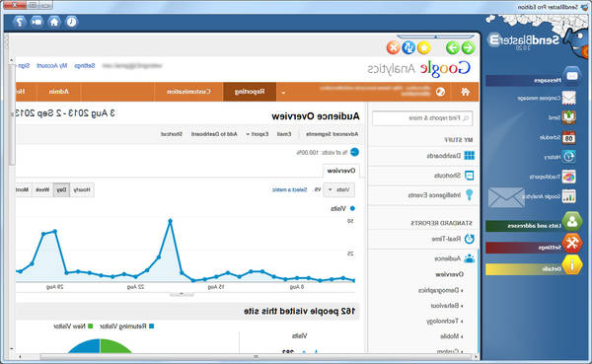Click the Select a metric link
The image size is (592, 364).
pyautogui.click(x=289, y=189)
